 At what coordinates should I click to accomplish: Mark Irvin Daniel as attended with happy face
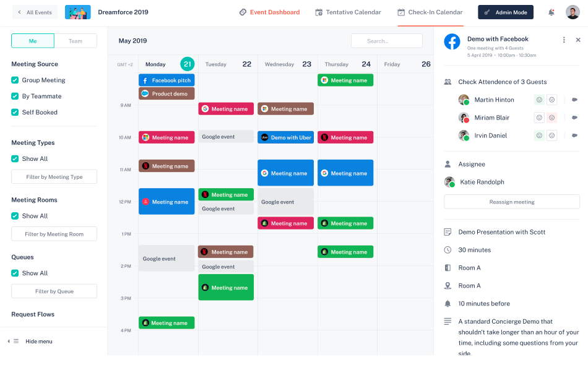(539, 136)
